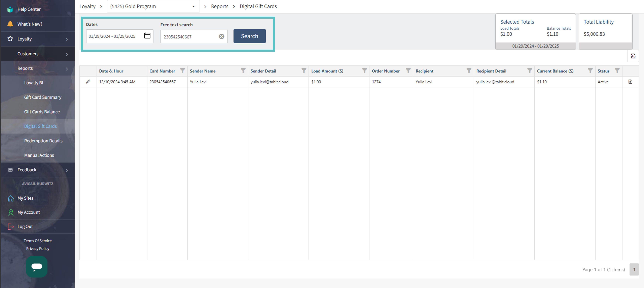Open the row details document icon

(x=630, y=82)
